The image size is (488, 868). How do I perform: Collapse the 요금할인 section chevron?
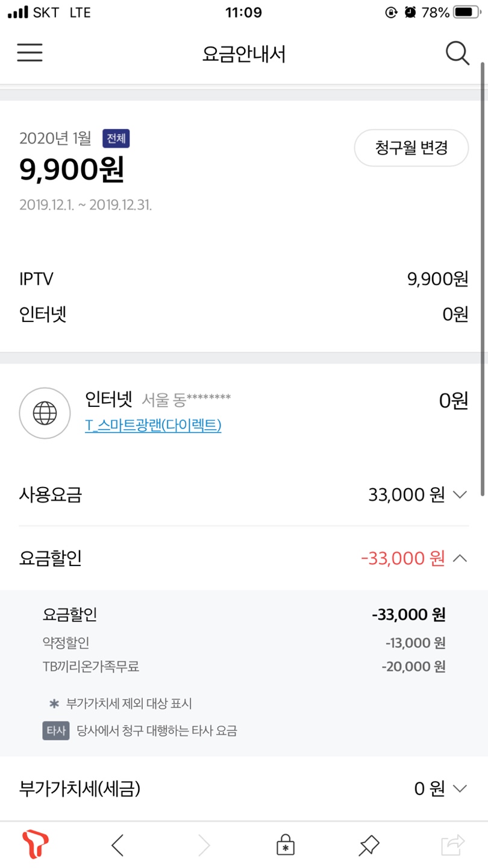coord(460,558)
